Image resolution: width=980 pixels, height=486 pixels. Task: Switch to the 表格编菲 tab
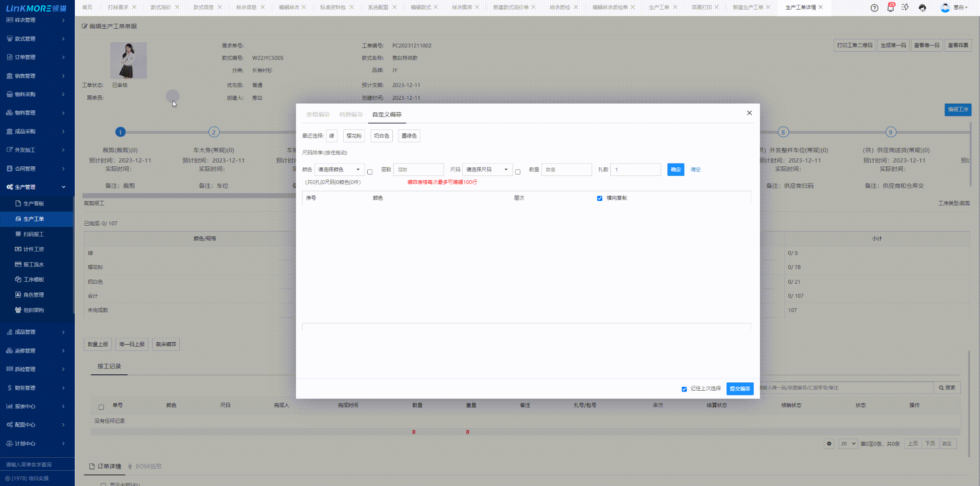coord(318,115)
